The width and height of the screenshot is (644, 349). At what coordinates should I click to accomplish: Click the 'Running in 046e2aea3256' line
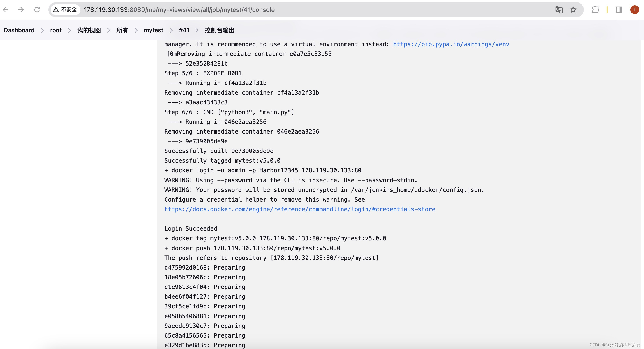217,122
